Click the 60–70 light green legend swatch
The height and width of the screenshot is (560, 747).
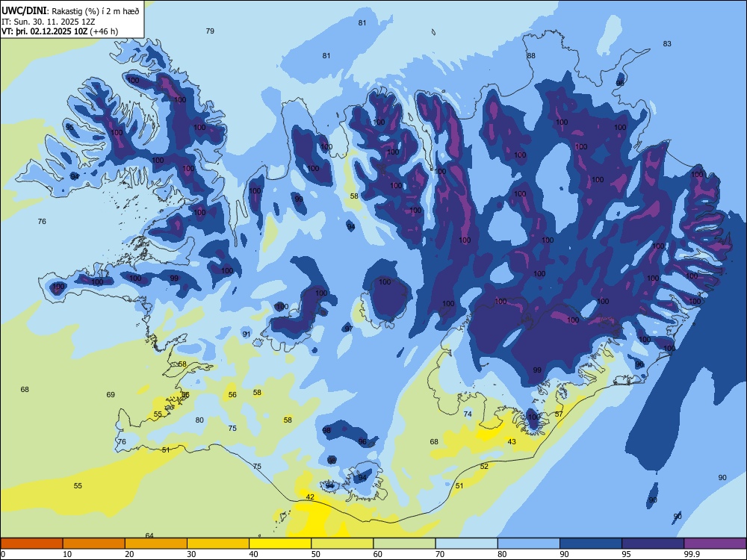pyautogui.click(x=404, y=544)
